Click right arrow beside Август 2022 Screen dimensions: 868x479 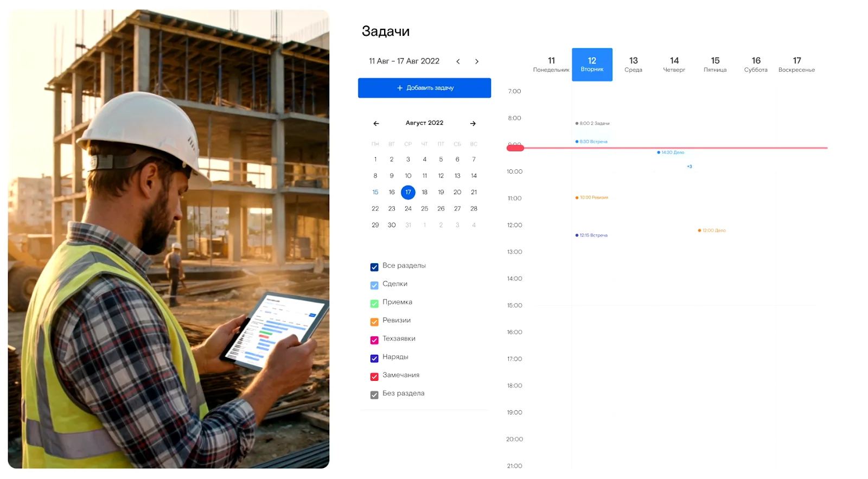473,124
